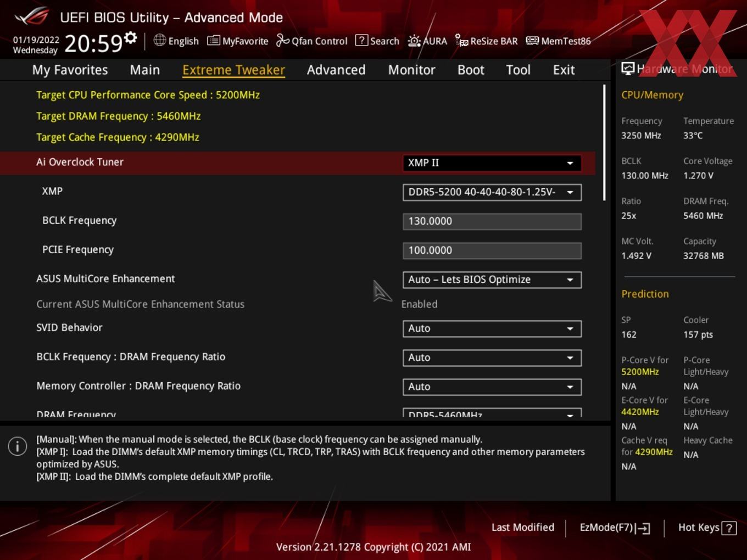Select the Extreme Tweaker tab
747x560 pixels.
(233, 70)
